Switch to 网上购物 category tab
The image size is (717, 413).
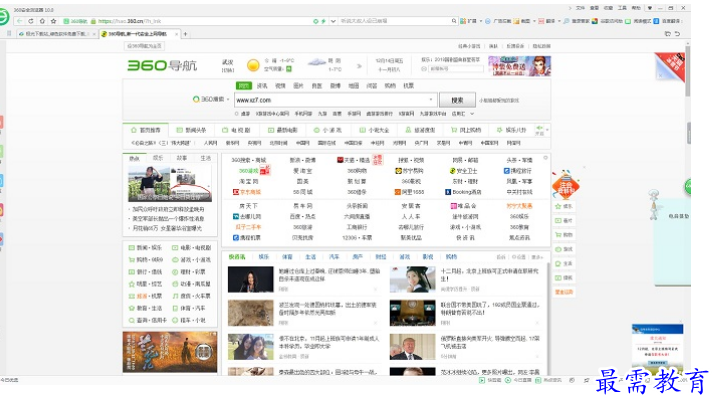466,130
